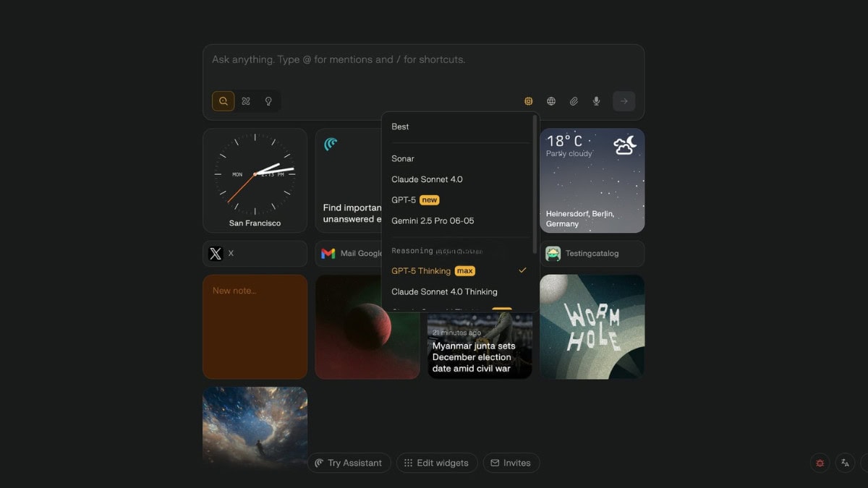The width and height of the screenshot is (868, 488).
Task: Focus the Ask anything input field
Action: click(423, 60)
